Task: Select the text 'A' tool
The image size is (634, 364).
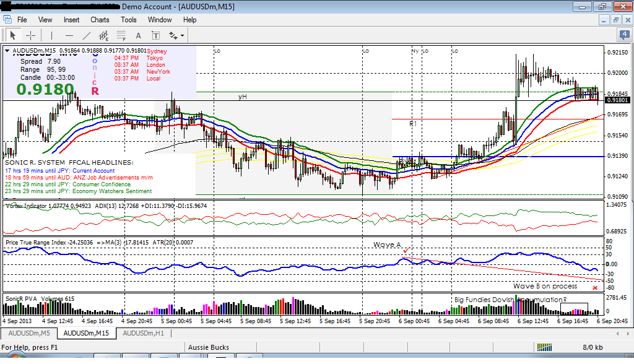Action: coord(138,35)
